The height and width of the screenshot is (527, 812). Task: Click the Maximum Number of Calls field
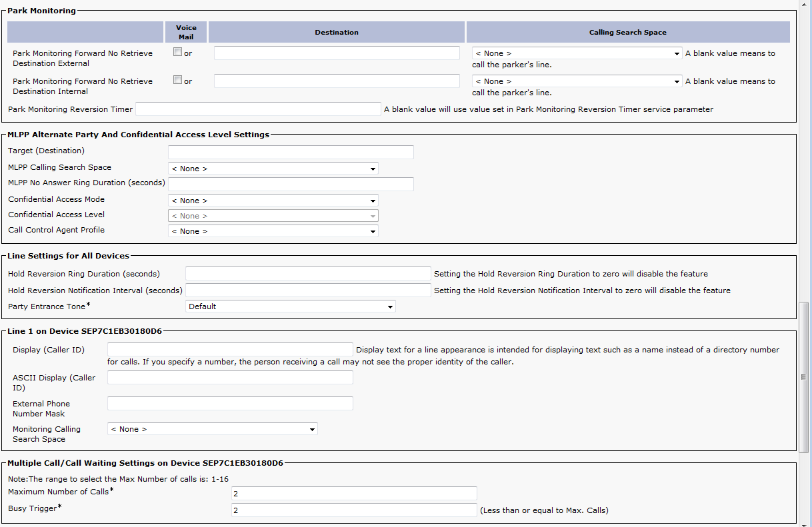point(354,494)
